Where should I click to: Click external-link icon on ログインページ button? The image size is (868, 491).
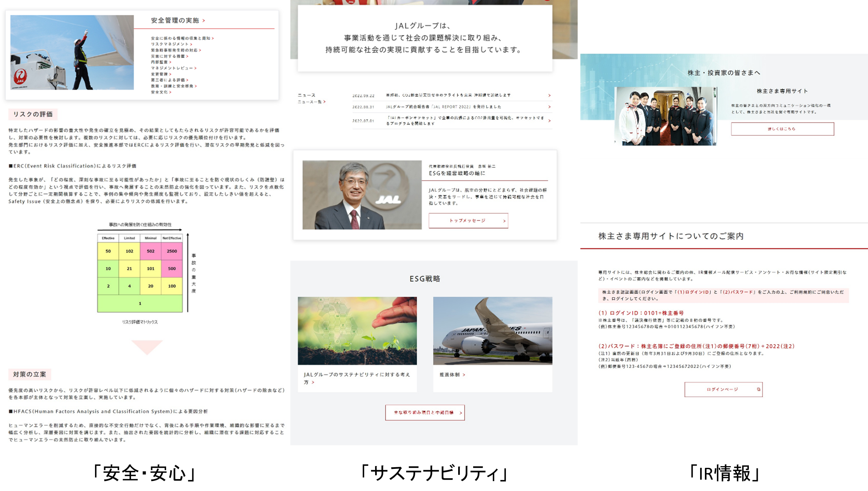758,389
